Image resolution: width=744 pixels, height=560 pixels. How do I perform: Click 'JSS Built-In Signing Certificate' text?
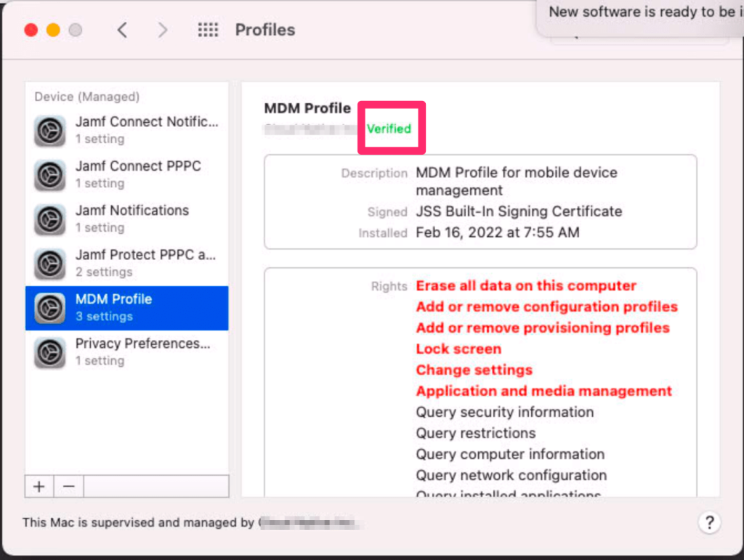click(519, 211)
